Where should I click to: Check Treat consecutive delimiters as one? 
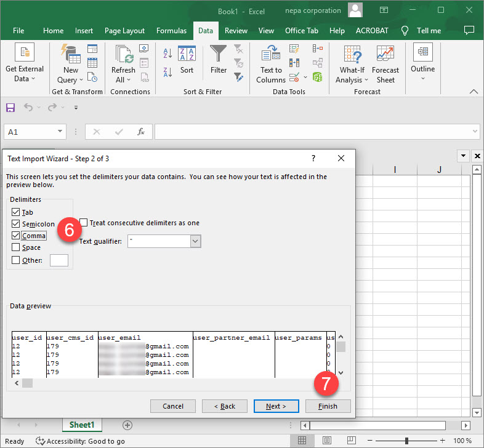[x=84, y=222]
